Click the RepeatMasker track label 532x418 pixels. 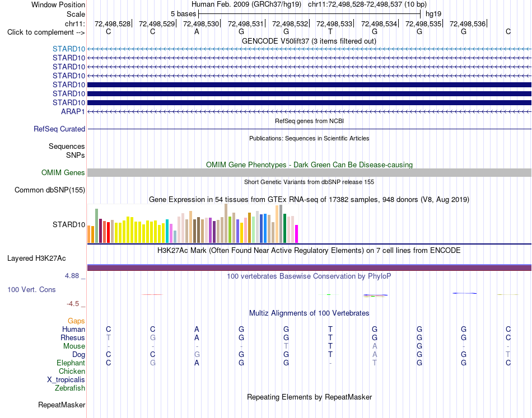tap(62, 405)
